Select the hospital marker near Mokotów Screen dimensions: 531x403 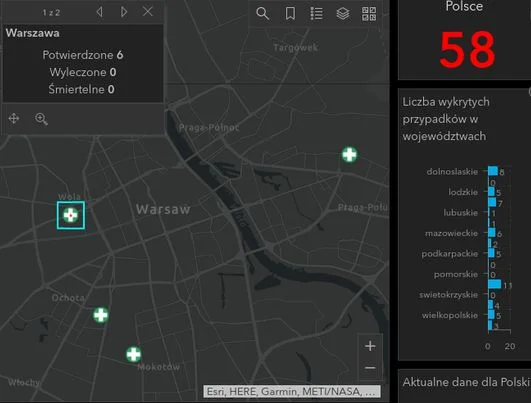[x=134, y=354]
